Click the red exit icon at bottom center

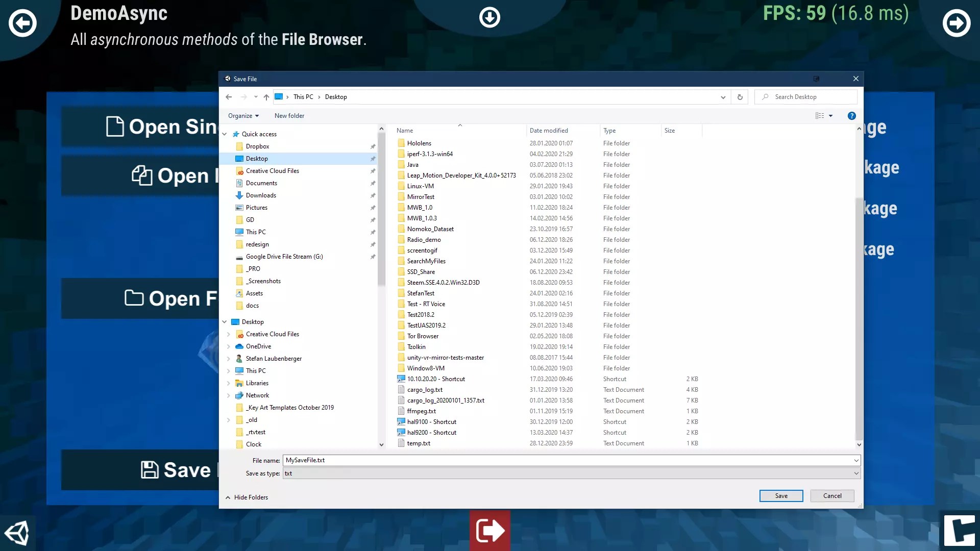pyautogui.click(x=489, y=531)
